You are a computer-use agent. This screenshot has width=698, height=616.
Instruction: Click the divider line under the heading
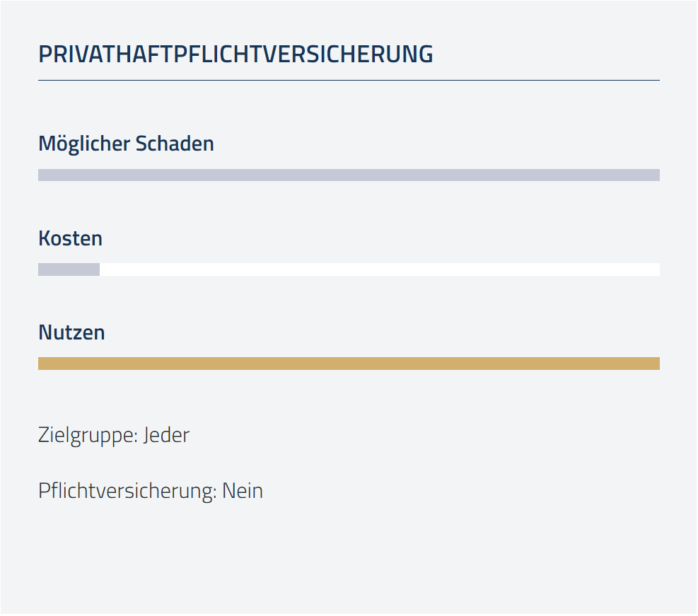(349, 80)
